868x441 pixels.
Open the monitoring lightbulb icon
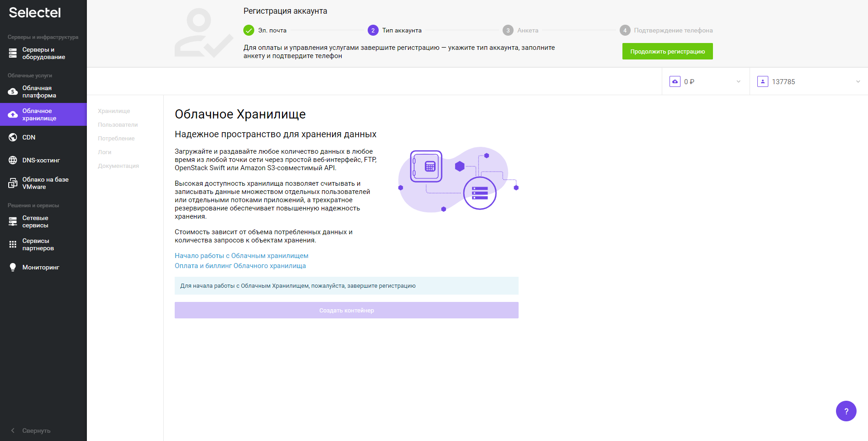[x=13, y=267]
